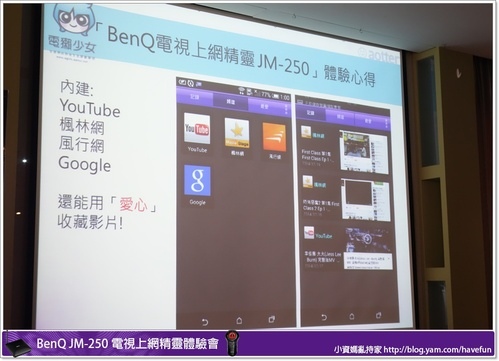Tap back arrow on the history-list phone screen

pyautogui.click(x=324, y=317)
